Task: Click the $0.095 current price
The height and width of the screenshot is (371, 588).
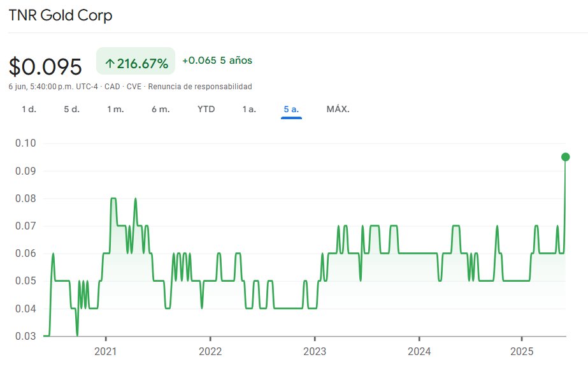Action: point(45,67)
